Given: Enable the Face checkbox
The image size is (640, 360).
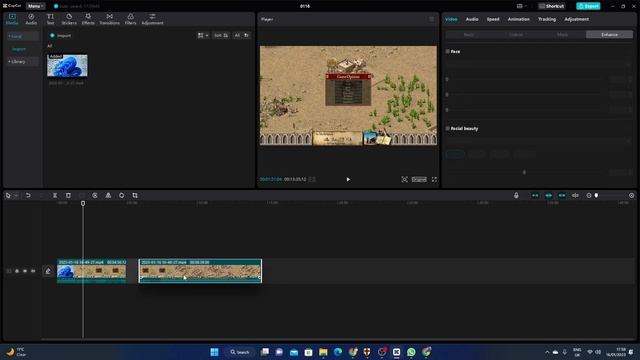Looking at the screenshot, I should point(448,51).
